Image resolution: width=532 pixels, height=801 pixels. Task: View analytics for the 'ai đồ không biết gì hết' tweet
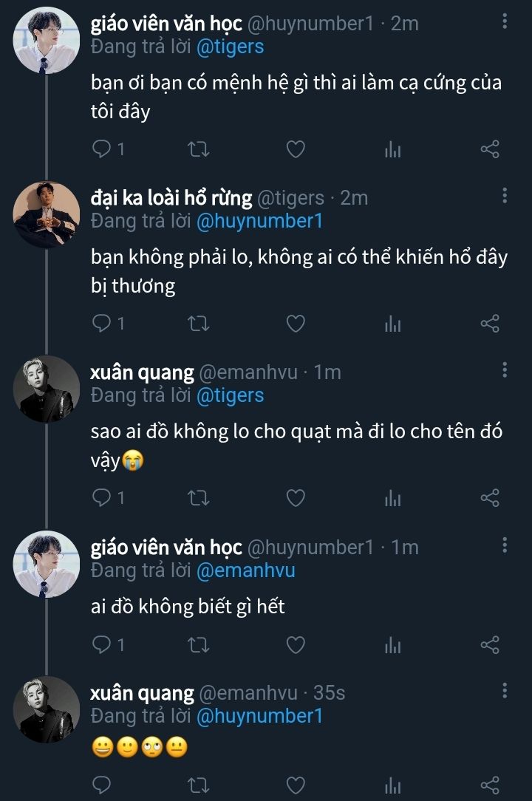392,646
